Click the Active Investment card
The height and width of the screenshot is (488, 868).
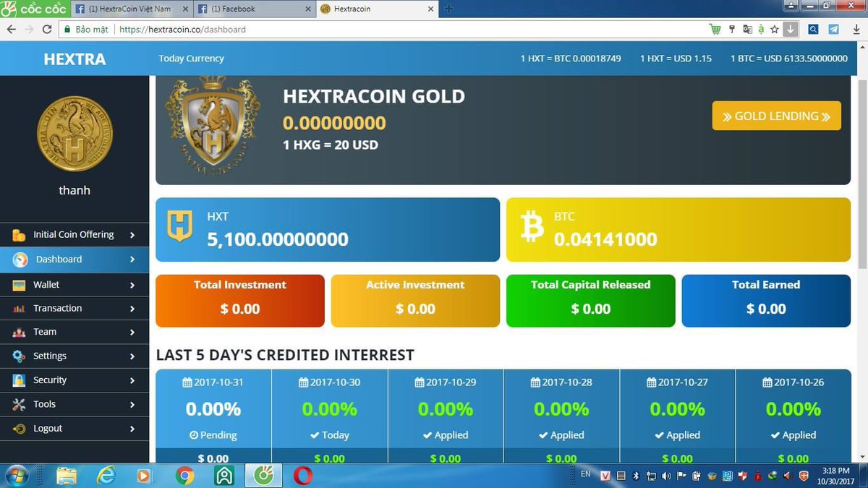pyautogui.click(x=415, y=300)
